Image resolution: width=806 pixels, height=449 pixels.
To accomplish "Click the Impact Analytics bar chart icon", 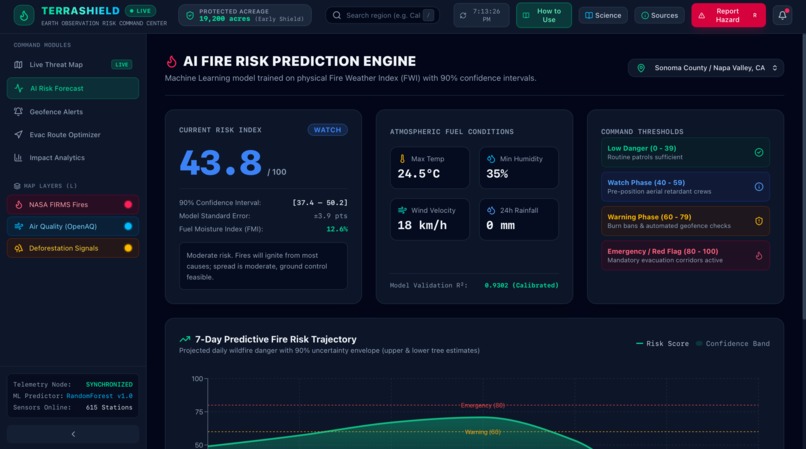I will (18, 158).
